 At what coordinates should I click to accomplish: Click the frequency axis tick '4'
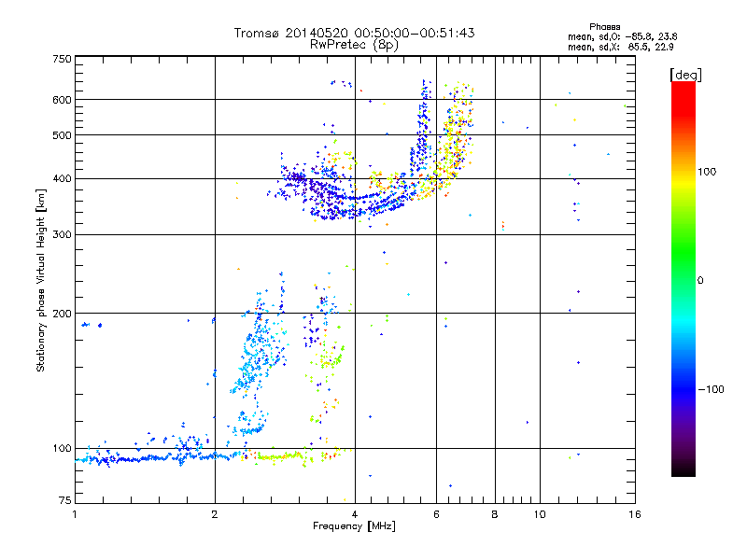point(355,514)
